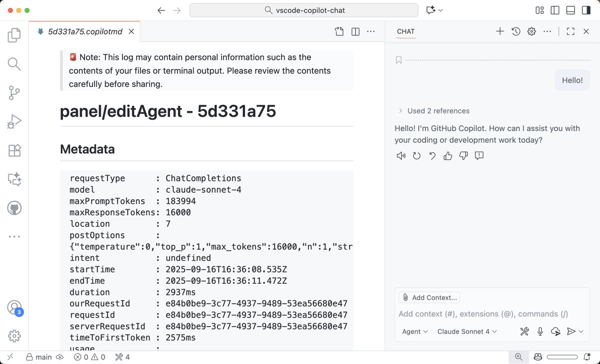Open the Agent mode dropdown

click(x=415, y=332)
